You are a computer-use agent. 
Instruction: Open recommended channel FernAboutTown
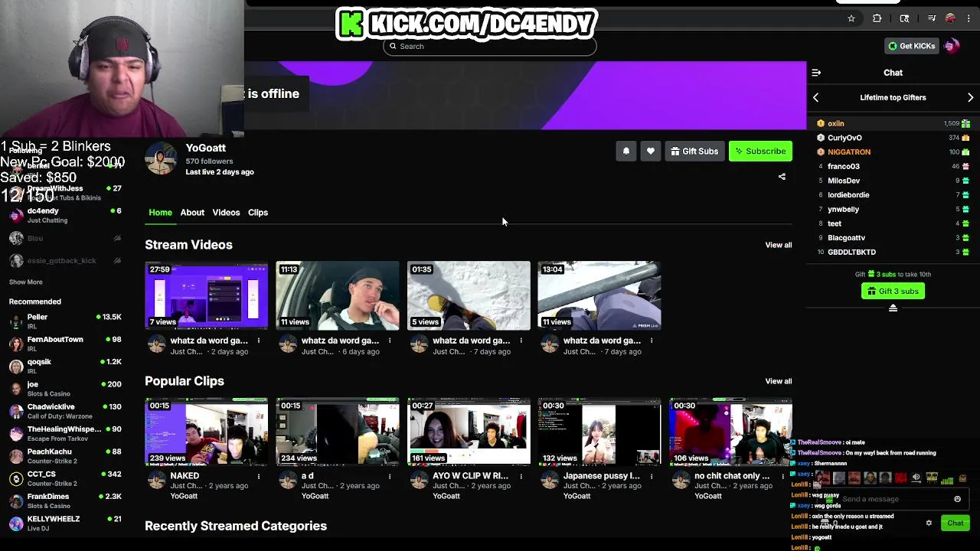click(65, 344)
